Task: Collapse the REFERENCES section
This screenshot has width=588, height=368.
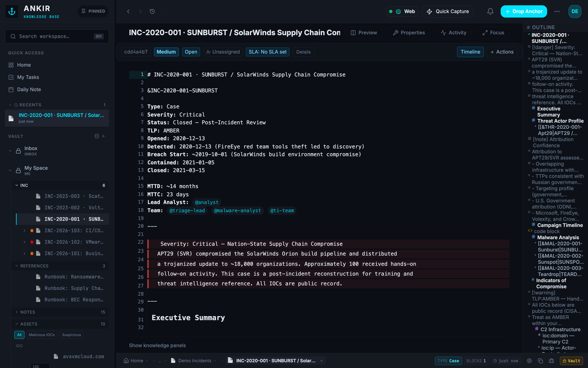Action: point(17,266)
